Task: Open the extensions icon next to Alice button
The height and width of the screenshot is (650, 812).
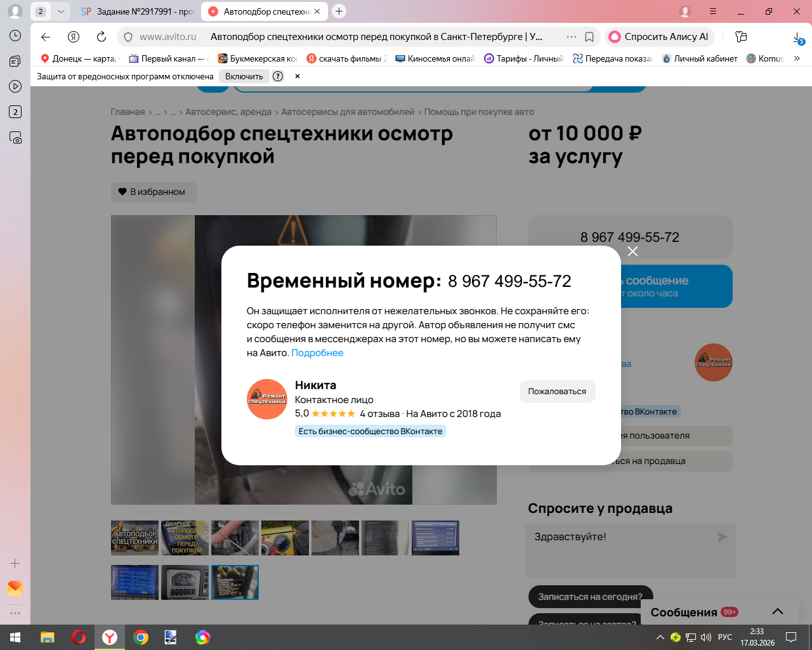Action: (x=741, y=37)
